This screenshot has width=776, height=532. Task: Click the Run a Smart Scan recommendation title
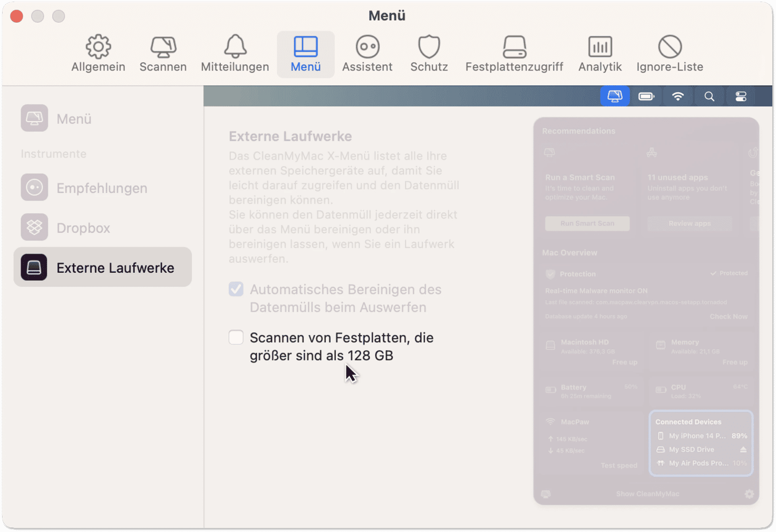pos(580,178)
